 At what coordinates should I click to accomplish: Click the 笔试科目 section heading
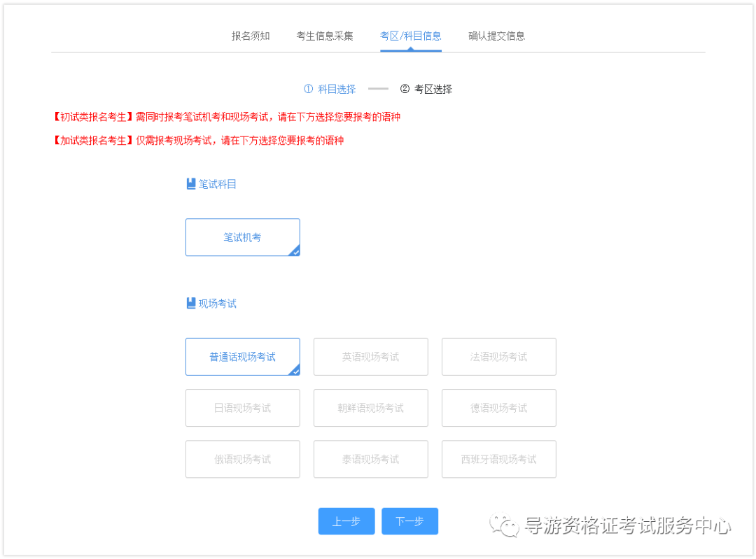point(217,184)
